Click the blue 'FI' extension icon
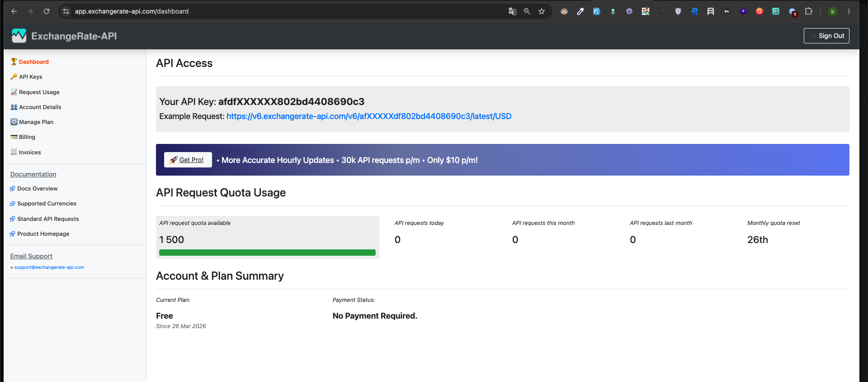868x382 pixels. click(x=597, y=11)
